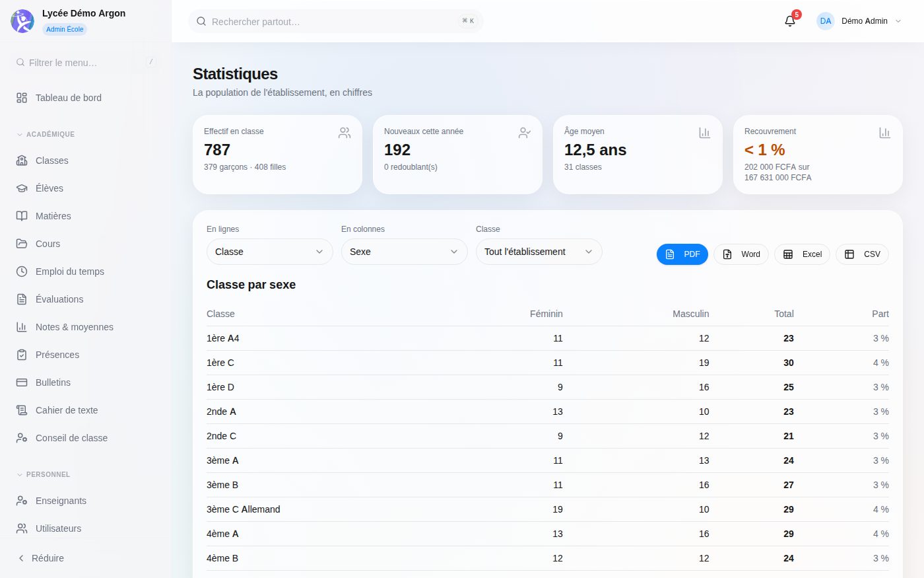
Task: Click the Matières book icon
Action: [x=22, y=216]
